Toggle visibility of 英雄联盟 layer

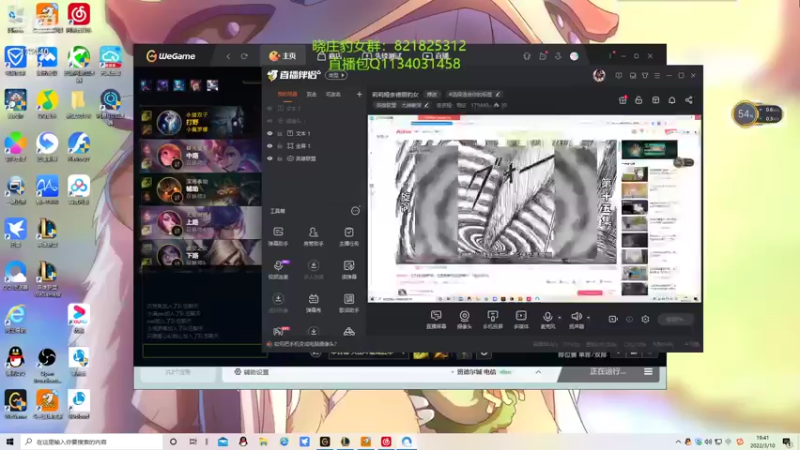[270, 159]
